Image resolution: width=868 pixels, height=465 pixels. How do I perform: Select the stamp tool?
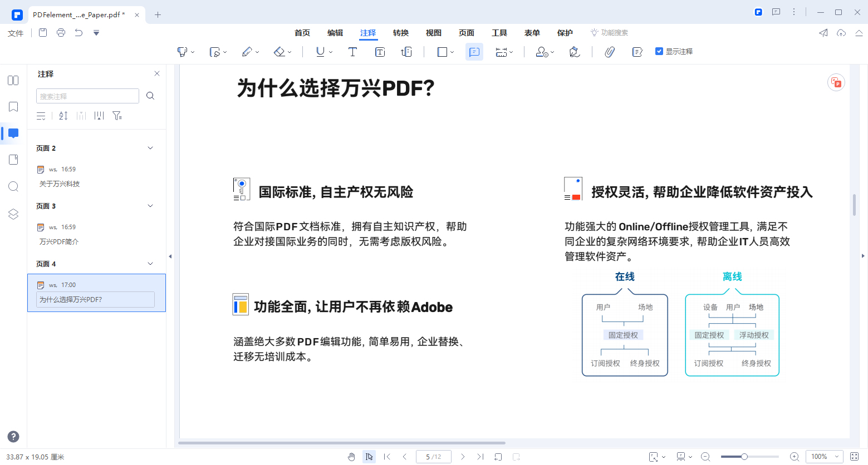tap(542, 52)
